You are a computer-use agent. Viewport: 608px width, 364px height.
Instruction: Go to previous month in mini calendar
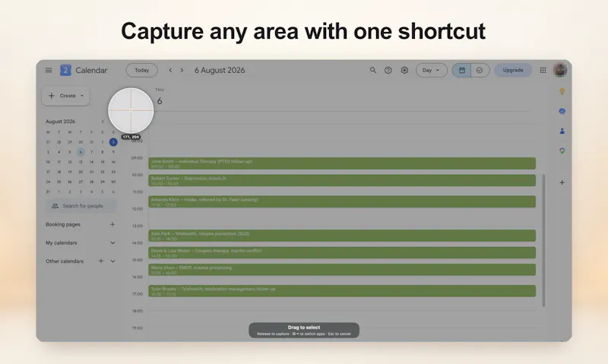[x=103, y=122]
